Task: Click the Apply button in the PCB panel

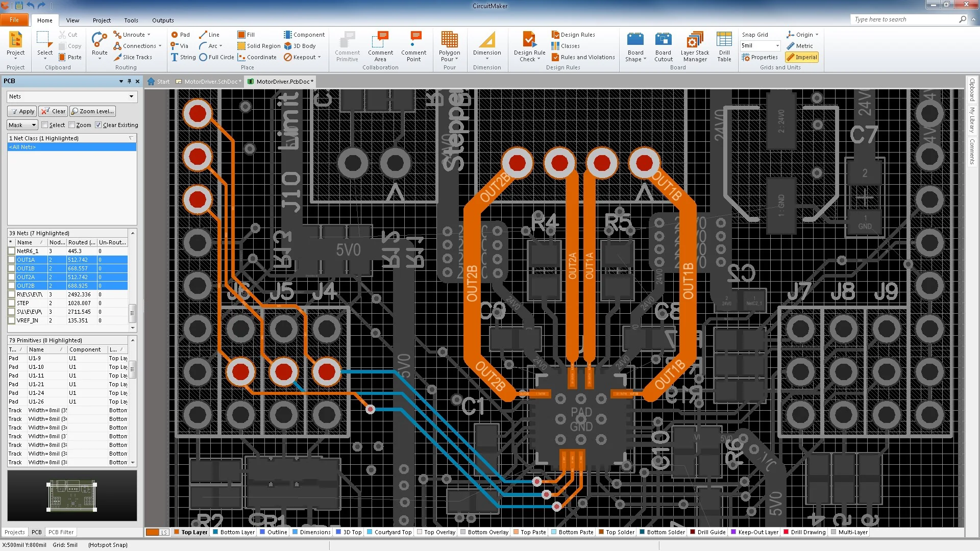Action: click(21, 111)
